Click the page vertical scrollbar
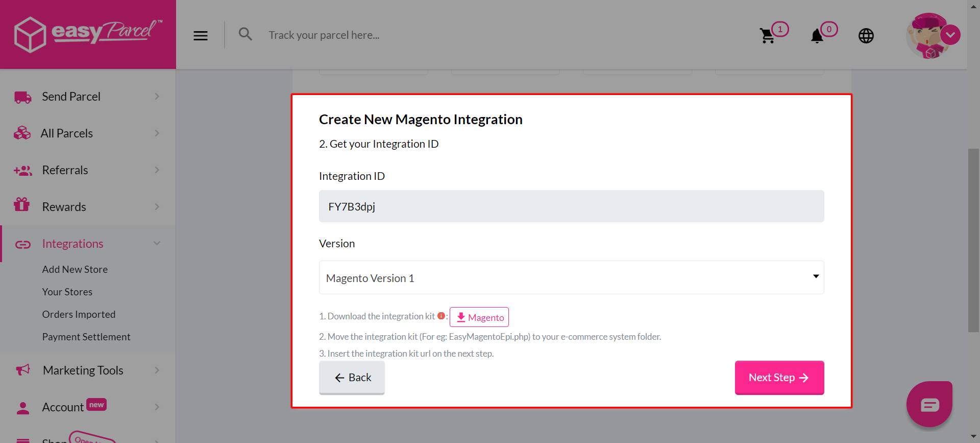The height and width of the screenshot is (443, 980). click(973, 240)
